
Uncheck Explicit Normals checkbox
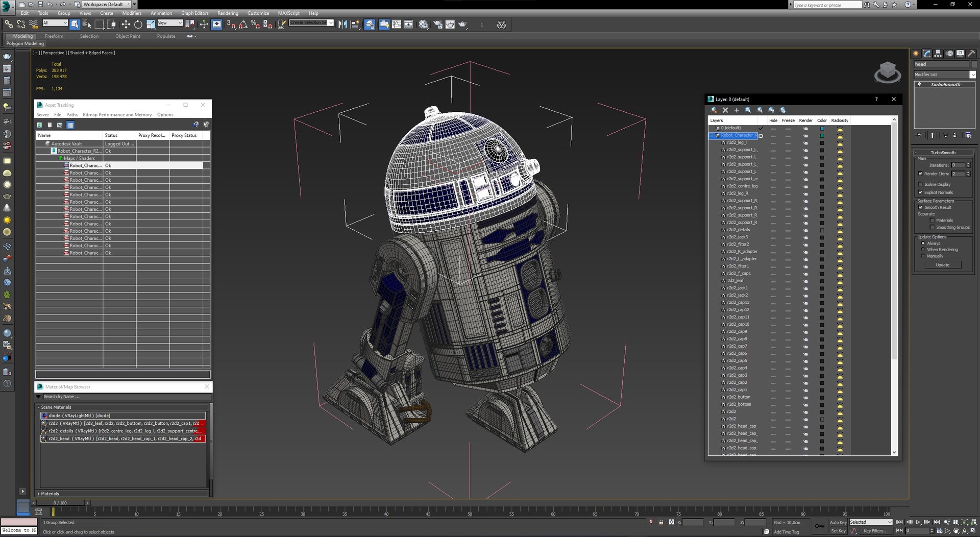tap(920, 192)
